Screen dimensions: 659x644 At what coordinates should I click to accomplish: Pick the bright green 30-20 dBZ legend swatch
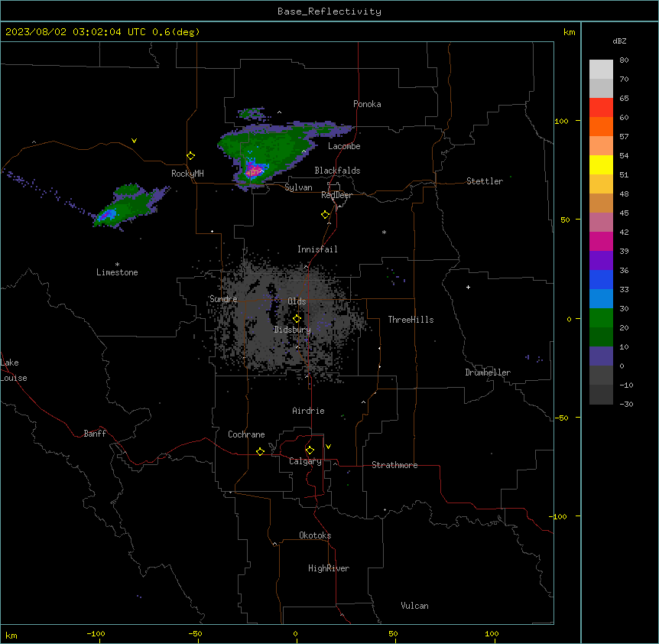(601, 318)
